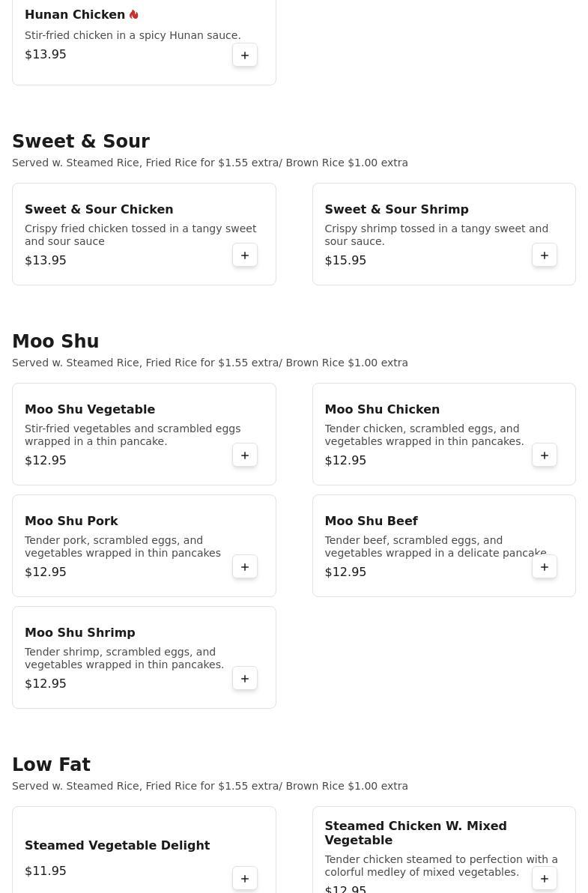Click the Sweet & Sour section heading
The image size is (588, 893).
coord(81,142)
